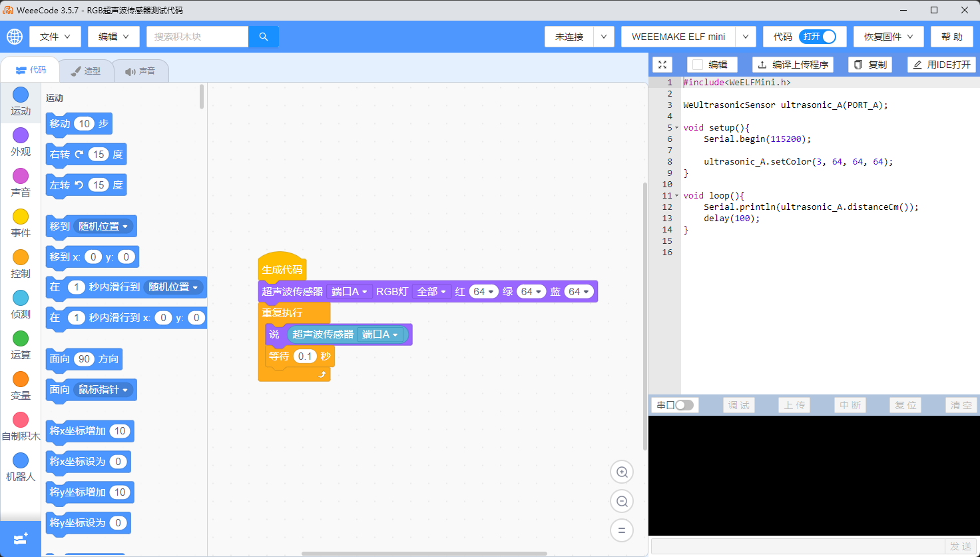Select the 机器人 block category
This screenshot has width=980, height=557.
pyautogui.click(x=21, y=460)
